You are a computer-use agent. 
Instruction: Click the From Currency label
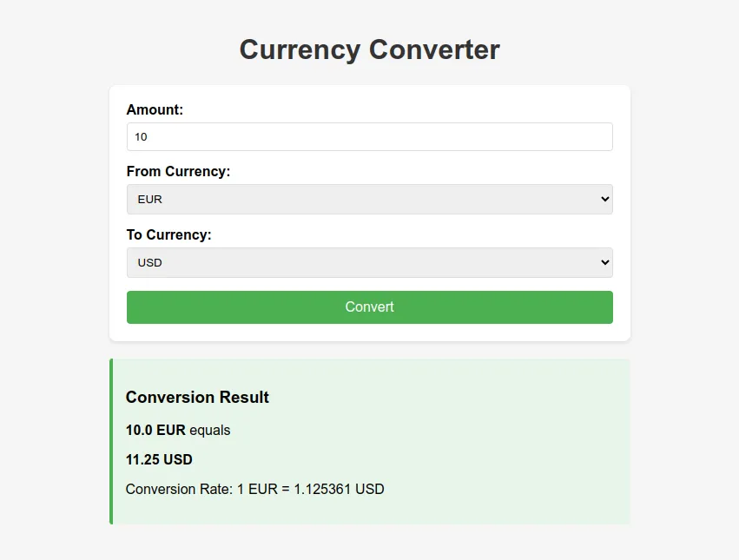(x=178, y=171)
